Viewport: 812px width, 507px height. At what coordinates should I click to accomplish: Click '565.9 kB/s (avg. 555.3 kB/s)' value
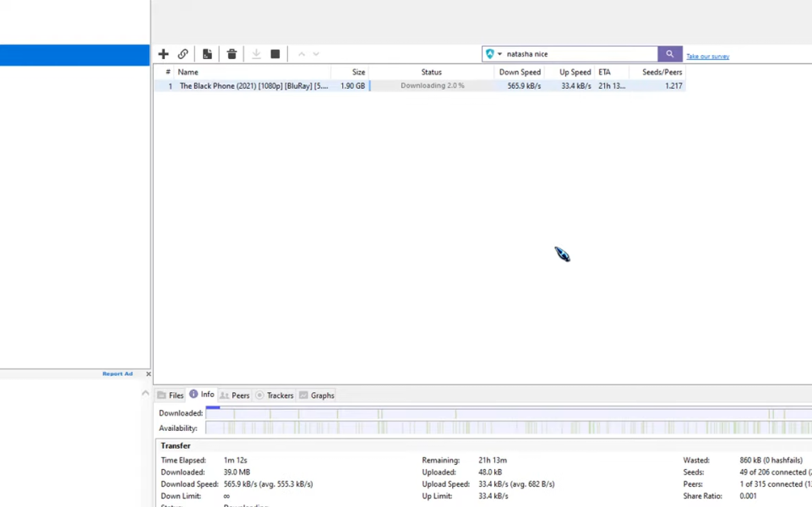268,483
